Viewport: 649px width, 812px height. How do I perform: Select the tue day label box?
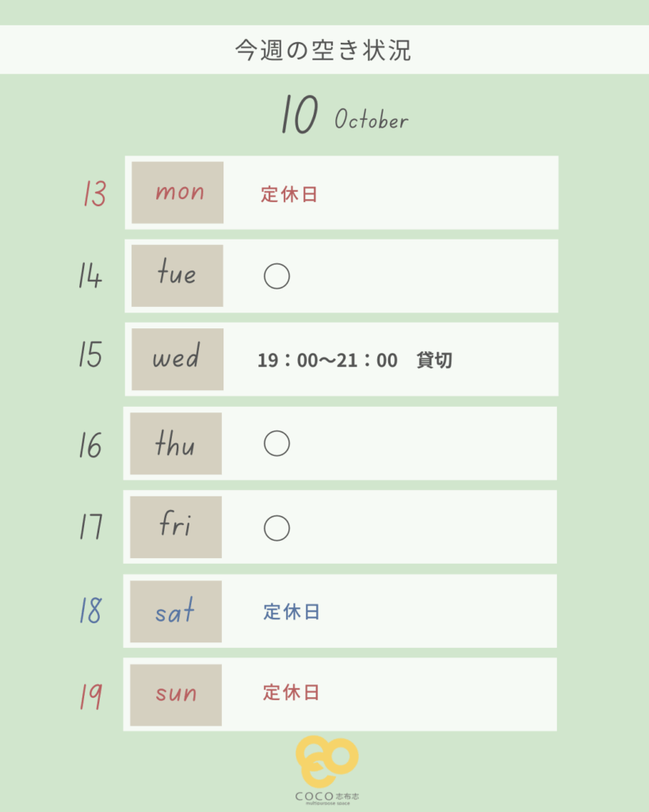click(x=178, y=276)
